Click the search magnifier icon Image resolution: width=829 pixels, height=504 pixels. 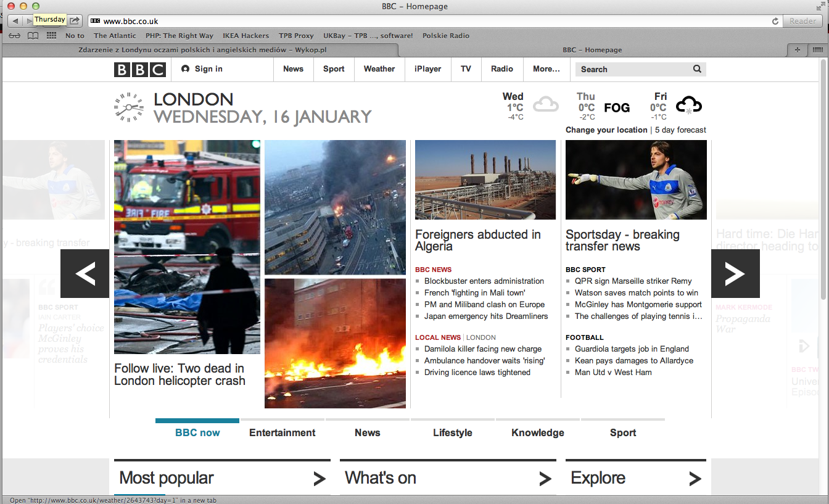pos(697,69)
